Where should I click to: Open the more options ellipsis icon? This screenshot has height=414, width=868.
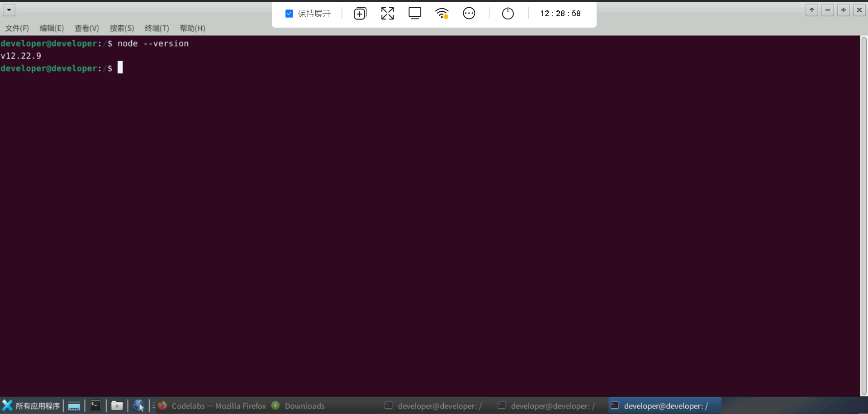click(469, 14)
